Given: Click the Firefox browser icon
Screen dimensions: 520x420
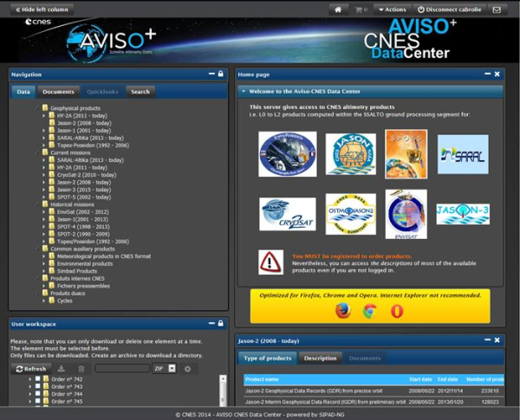Looking at the screenshot, I should [343, 311].
